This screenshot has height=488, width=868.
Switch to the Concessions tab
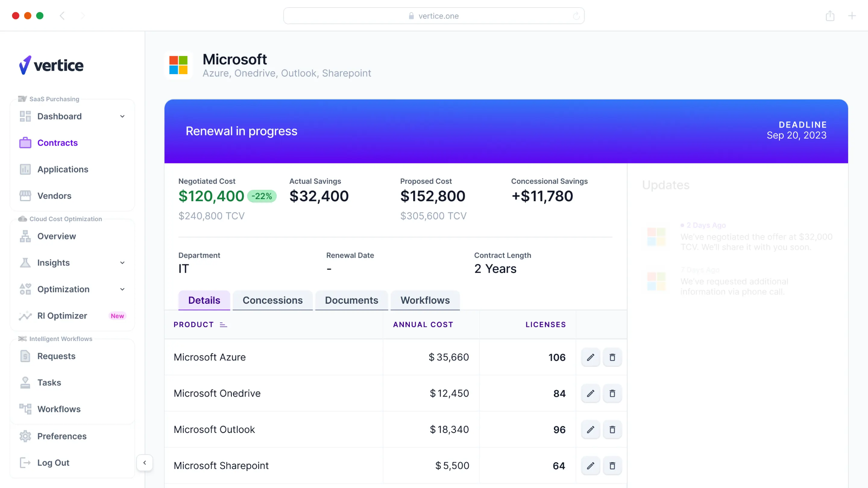(273, 300)
